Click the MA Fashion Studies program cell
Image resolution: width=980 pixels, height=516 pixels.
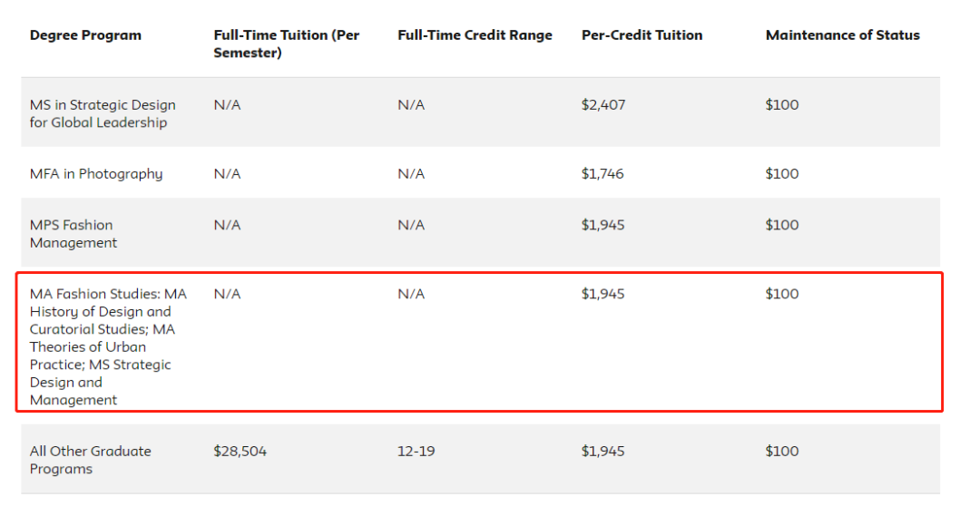[108, 346]
